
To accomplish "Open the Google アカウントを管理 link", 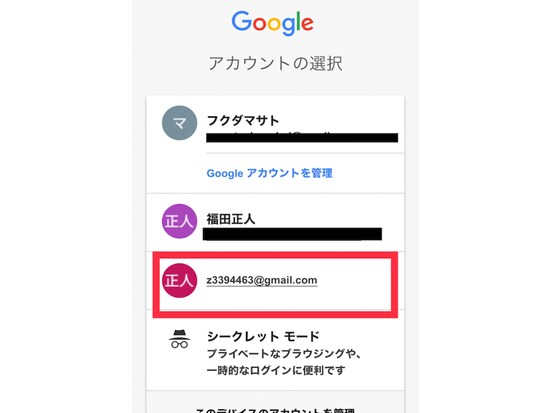I will [x=269, y=173].
